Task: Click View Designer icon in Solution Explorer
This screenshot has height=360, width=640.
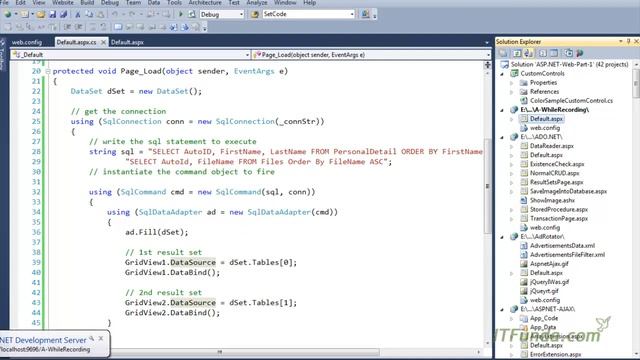Action: tap(554, 53)
